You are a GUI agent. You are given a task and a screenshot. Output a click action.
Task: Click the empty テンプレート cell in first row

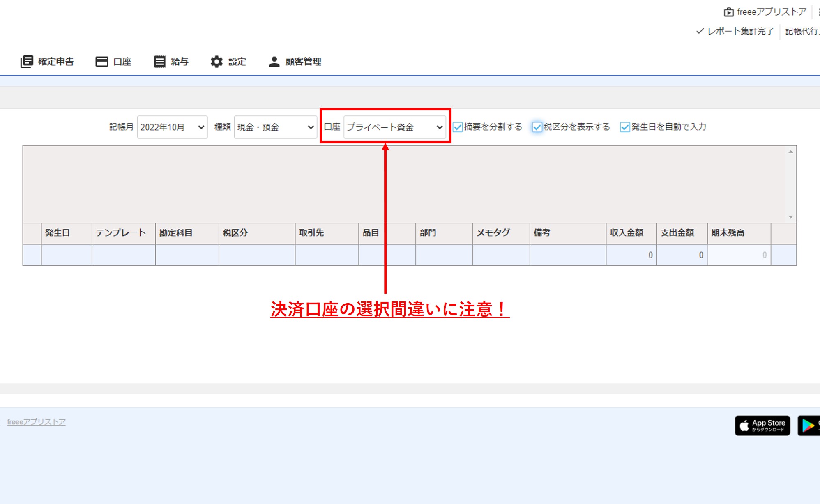coord(124,255)
